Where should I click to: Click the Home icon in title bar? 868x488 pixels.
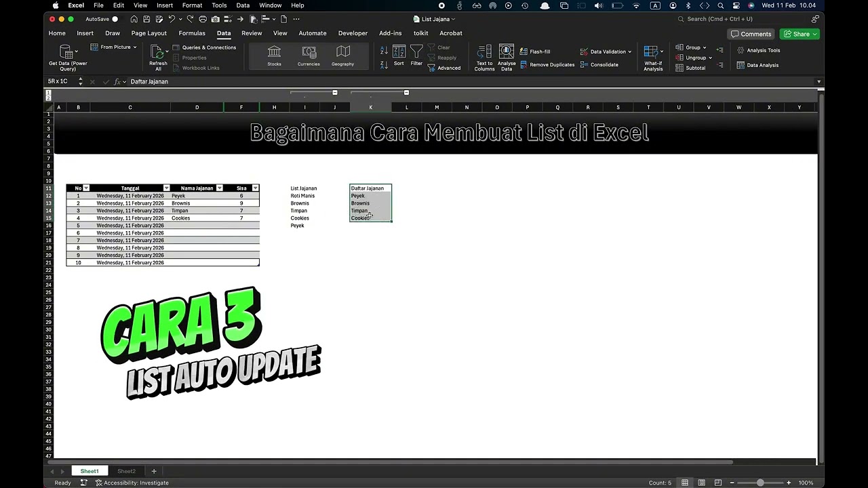click(134, 19)
